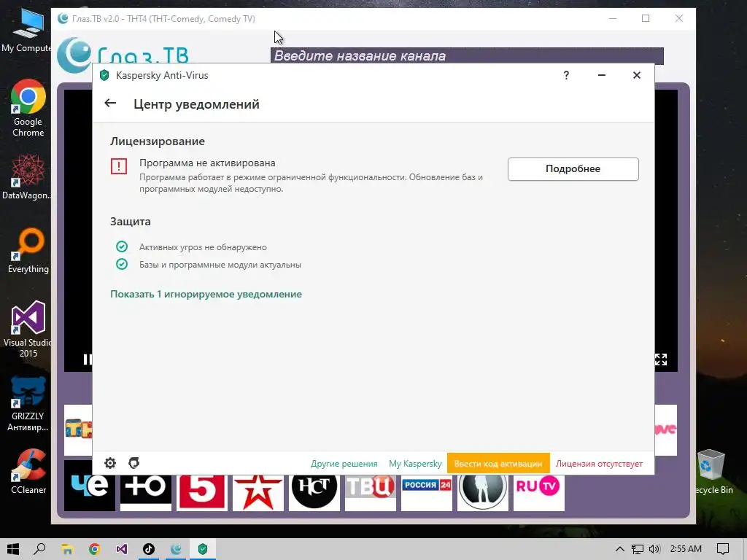
Task: Open Recycle Bin desktop icon
Action: 711,472
